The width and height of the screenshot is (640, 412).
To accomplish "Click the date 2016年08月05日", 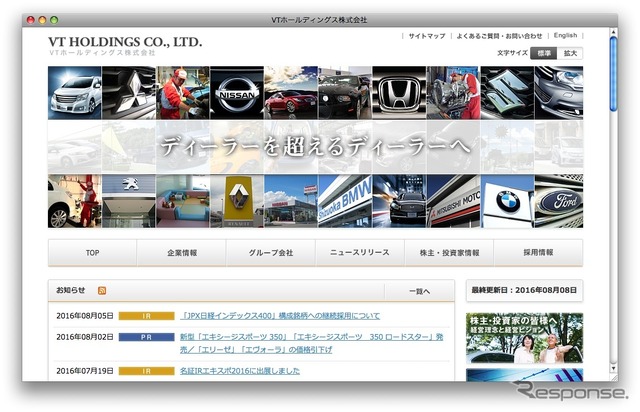I will pyautogui.click(x=85, y=316).
